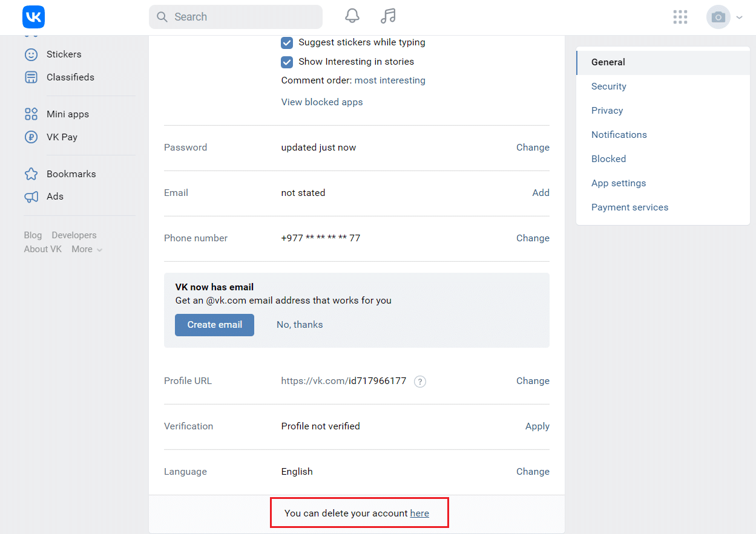Click the English language value
This screenshot has width=756, height=534.
click(297, 472)
